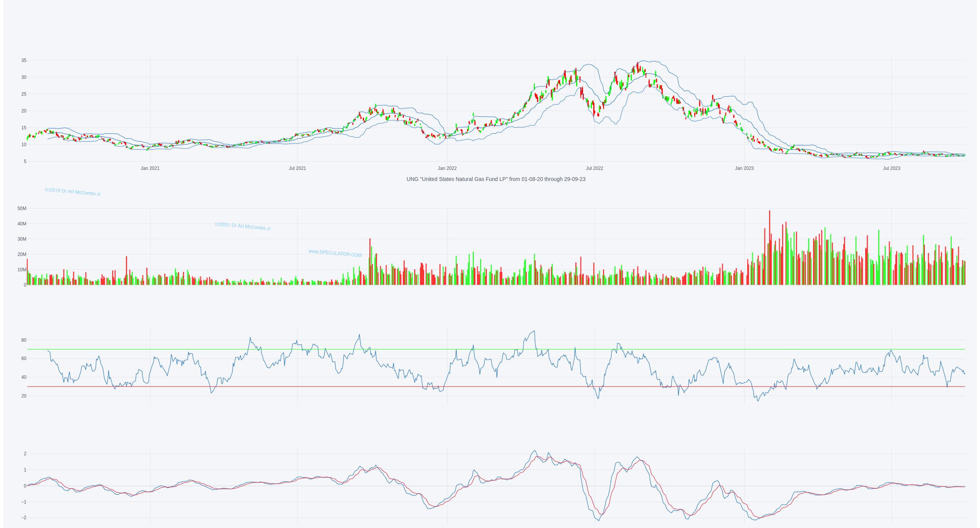Click the 2 tick on the MACD axis
Viewport: 980px width, 528px height.
25,454
